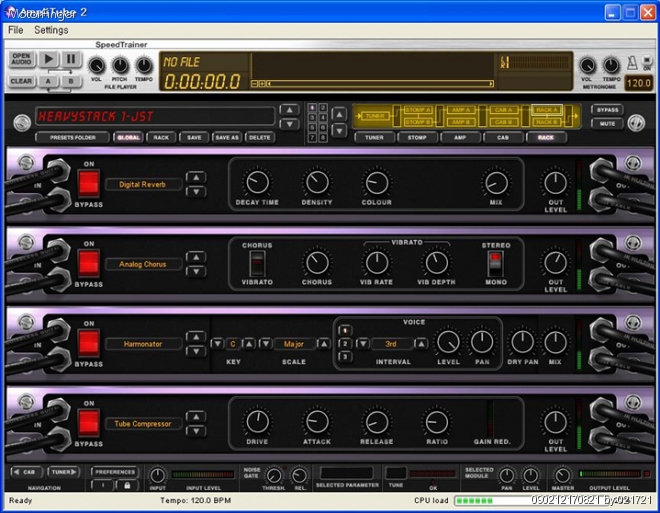
Task: Select Harmonator voice 2
Action: [x=345, y=343]
